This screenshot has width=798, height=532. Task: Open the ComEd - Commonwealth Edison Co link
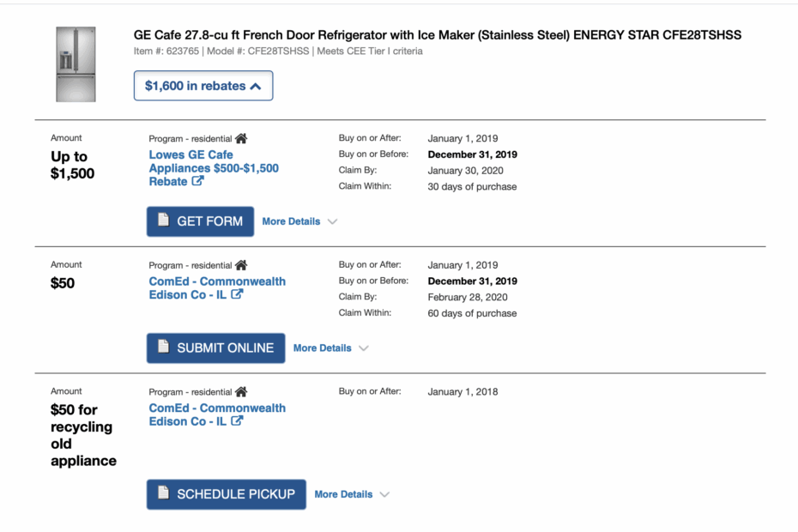tap(217, 287)
